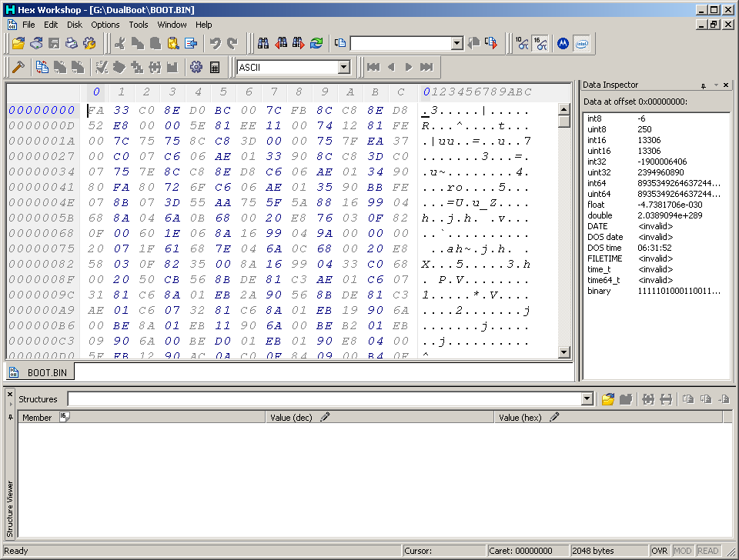Expand the Structures dropdown list
The width and height of the screenshot is (739, 560).
pos(587,399)
